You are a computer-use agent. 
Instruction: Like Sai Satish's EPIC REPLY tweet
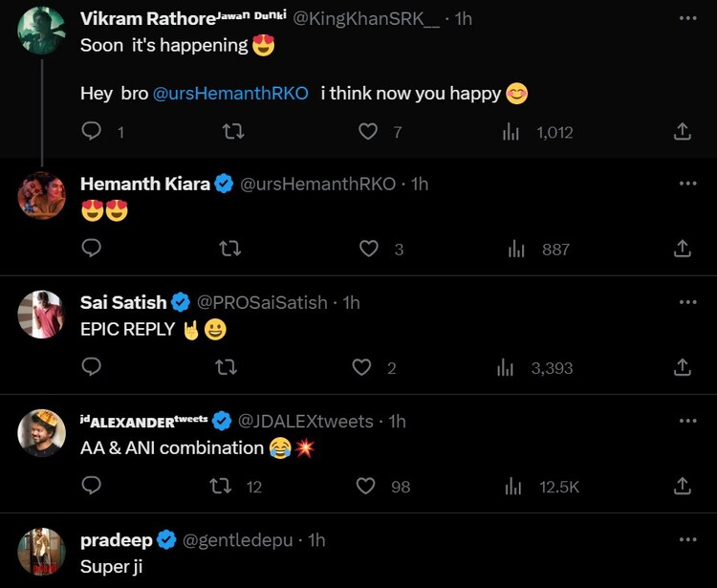362,367
